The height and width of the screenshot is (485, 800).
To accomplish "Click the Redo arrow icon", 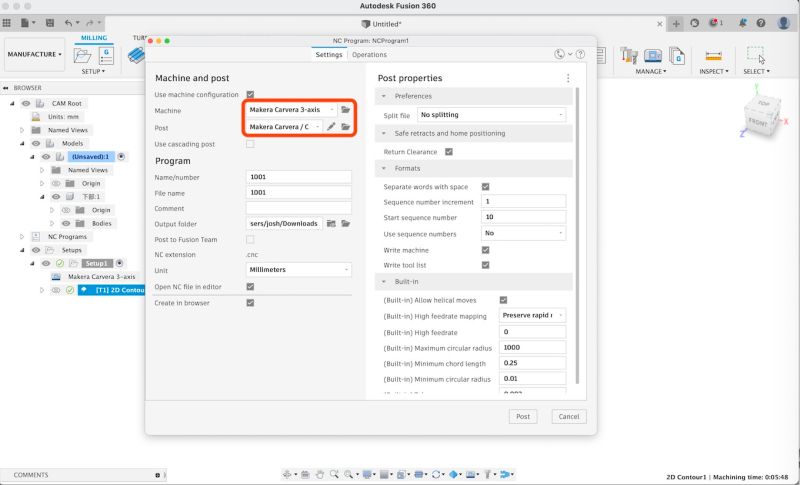I will click(90, 23).
